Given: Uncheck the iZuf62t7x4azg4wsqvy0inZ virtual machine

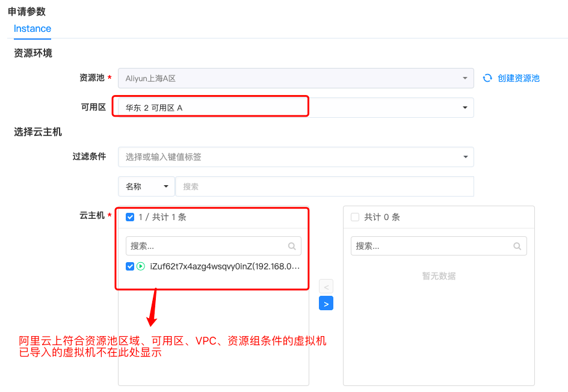Looking at the screenshot, I should pyautogui.click(x=130, y=266).
